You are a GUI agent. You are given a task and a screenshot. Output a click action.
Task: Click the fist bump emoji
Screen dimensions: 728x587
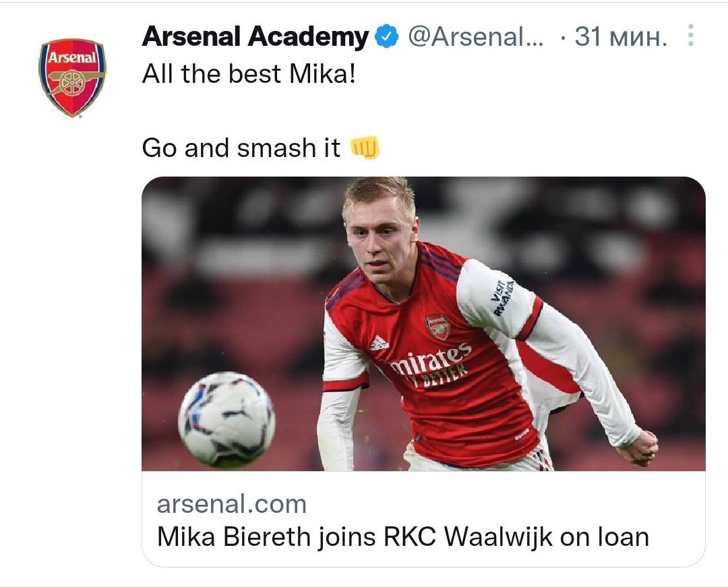(365, 148)
